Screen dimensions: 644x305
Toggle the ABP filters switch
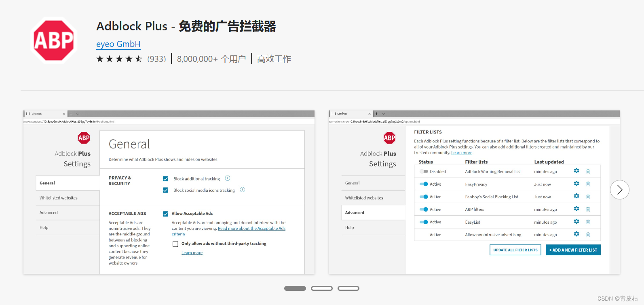click(x=424, y=210)
